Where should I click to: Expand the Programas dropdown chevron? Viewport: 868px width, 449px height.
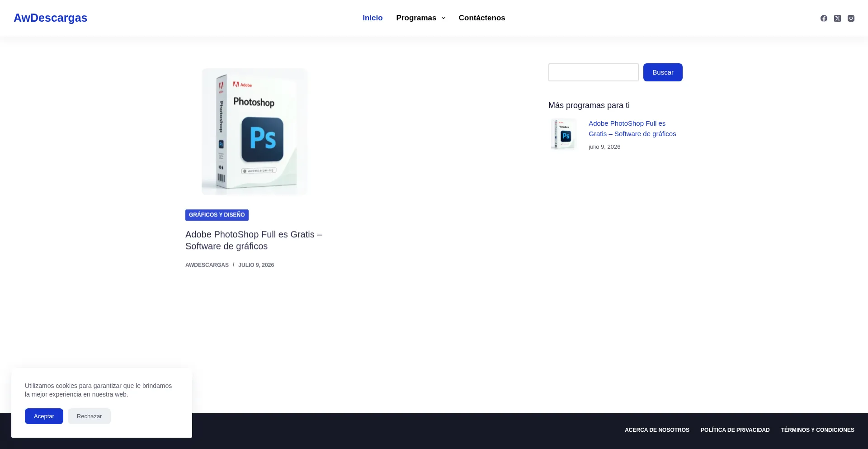[x=443, y=18]
